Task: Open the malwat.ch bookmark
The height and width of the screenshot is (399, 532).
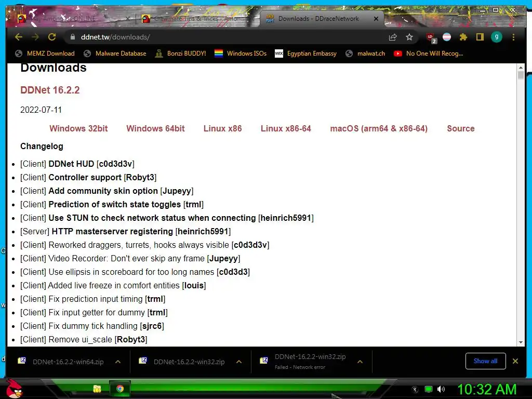Action: [365, 54]
